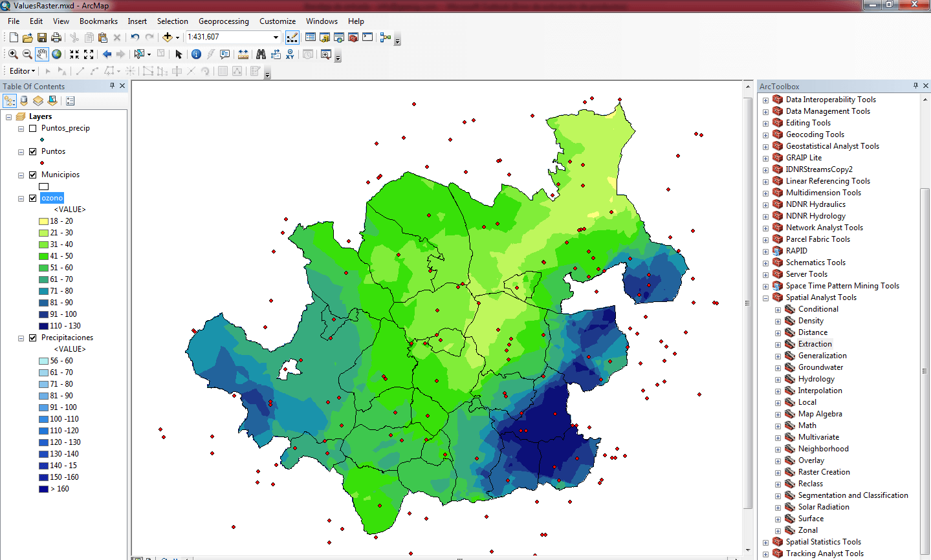Enable the Puntos_precip layer checkbox

33,128
